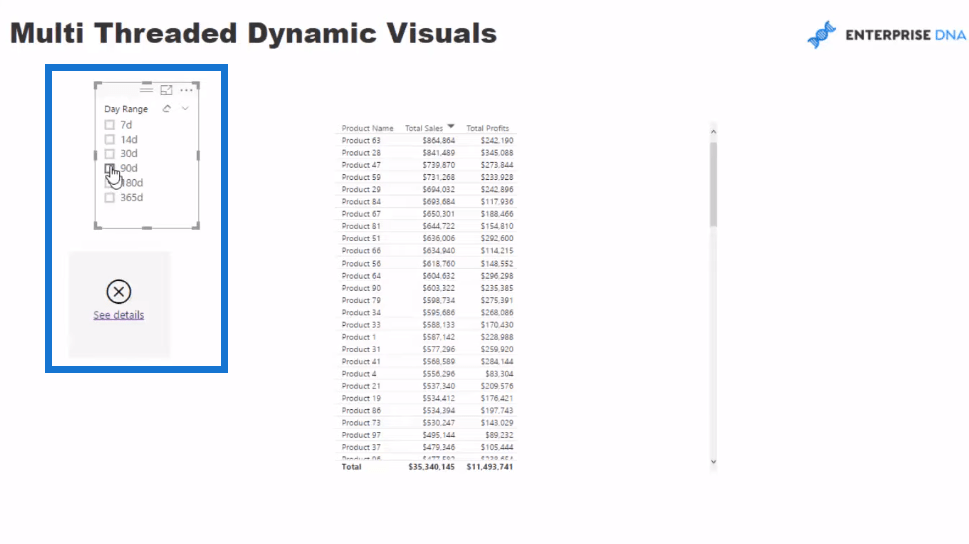Screen dimensions: 969x544
Task: Select the Product 19 row name
Action: [x=361, y=399]
